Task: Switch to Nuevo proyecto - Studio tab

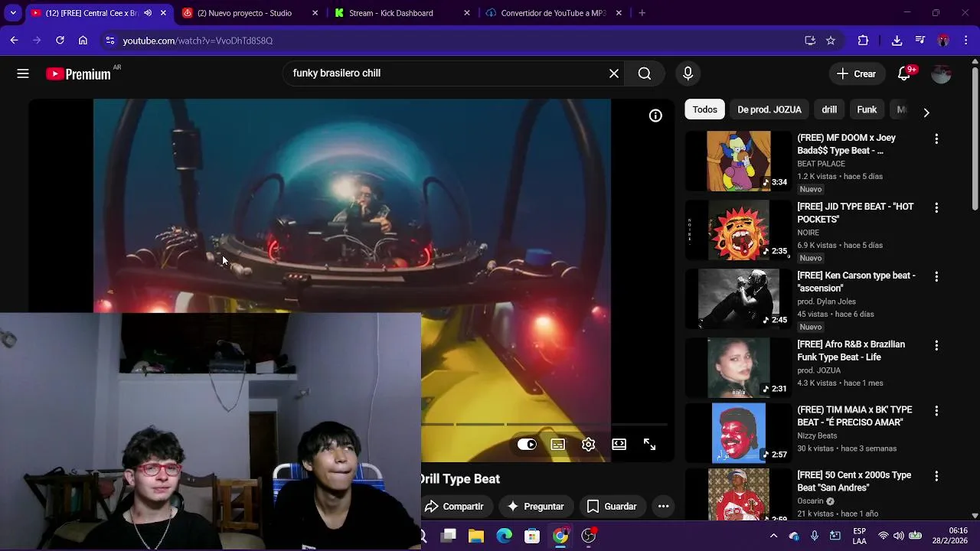Action: point(244,13)
